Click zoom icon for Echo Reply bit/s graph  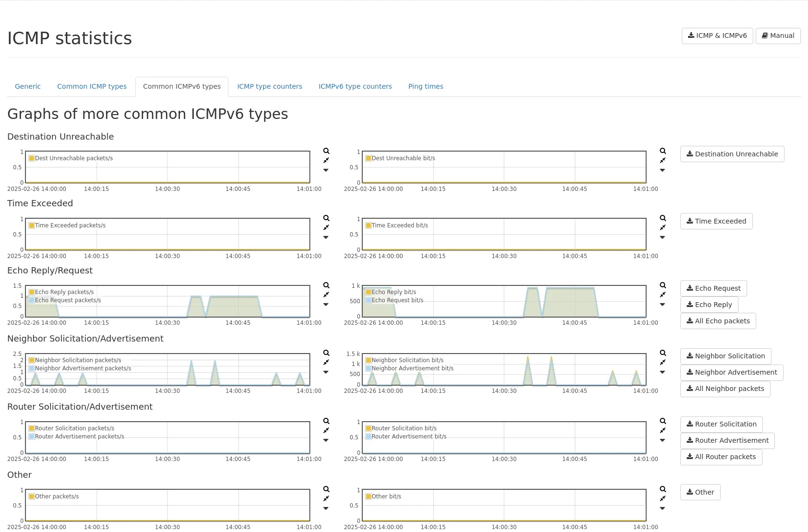(663, 285)
